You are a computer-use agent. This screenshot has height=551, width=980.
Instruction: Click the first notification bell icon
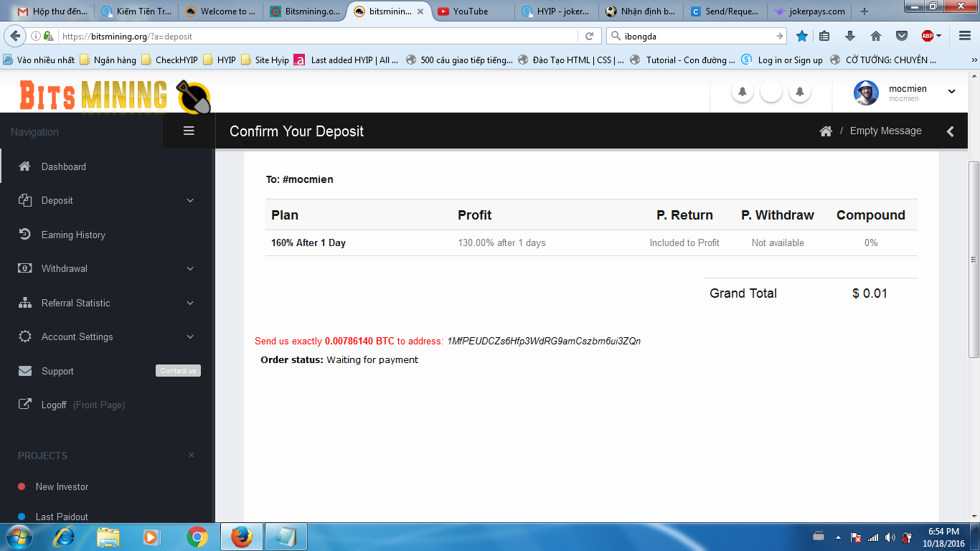pos(743,92)
